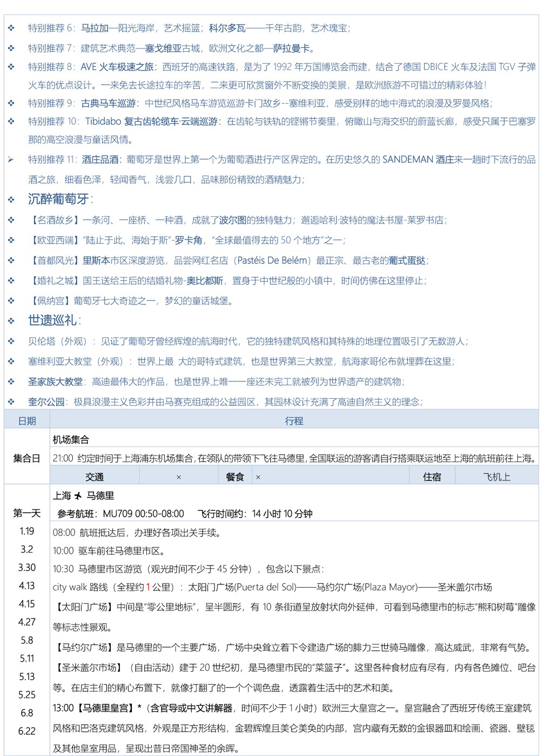Image resolution: width=540 pixels, height=756 pixels.
Task: Click the diamond bullet beside 沉醉葡萄牙 heading
Action: coord(11,200)
